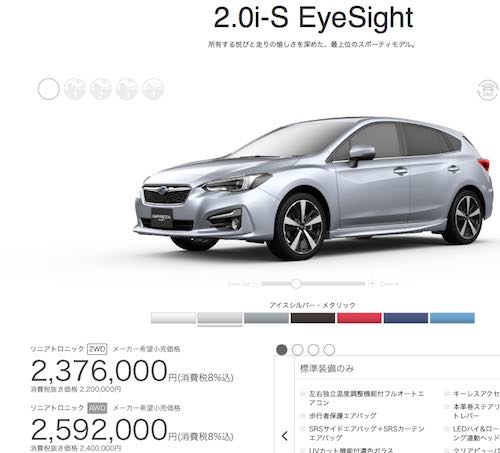The width and height of the screenshot is (500, 453).
Task: Choose the third scenery background thumbnail
Action: [x=101, y=89]
